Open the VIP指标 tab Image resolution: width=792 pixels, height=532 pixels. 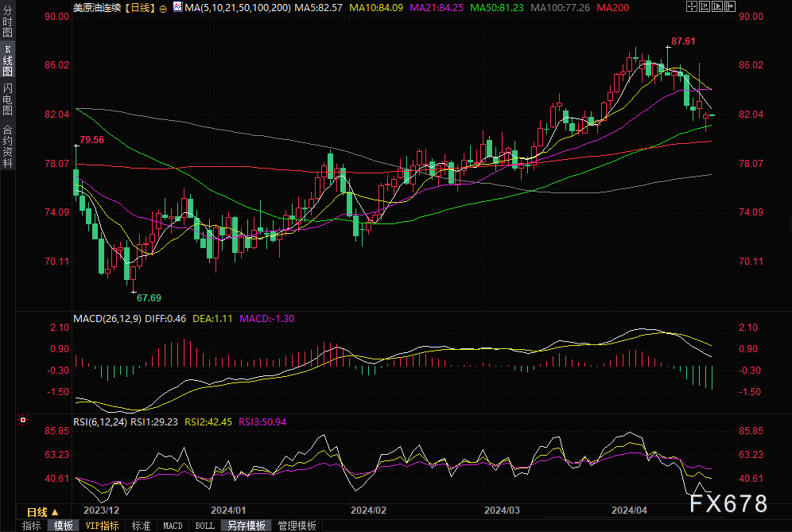(x=102, y=526)
